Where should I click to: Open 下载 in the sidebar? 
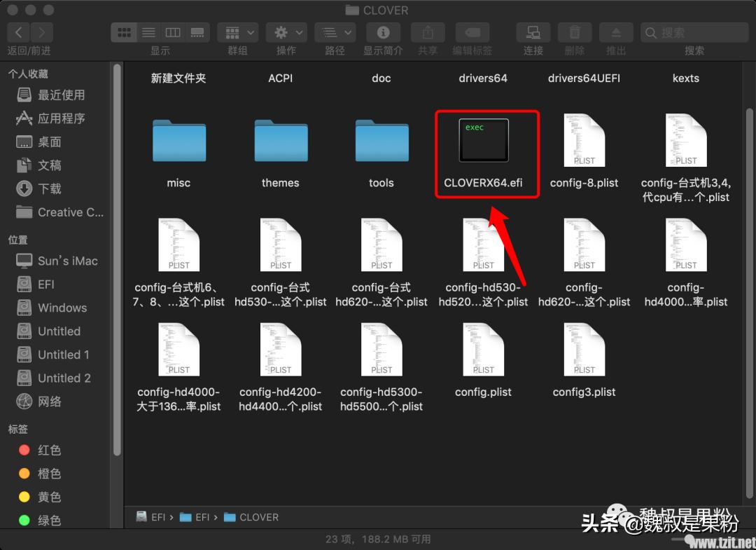pyautogui.click(x=50, y=188)
